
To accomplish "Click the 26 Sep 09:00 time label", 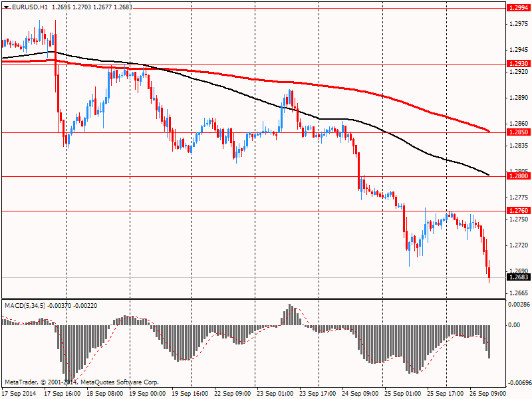I will [487, 394].
